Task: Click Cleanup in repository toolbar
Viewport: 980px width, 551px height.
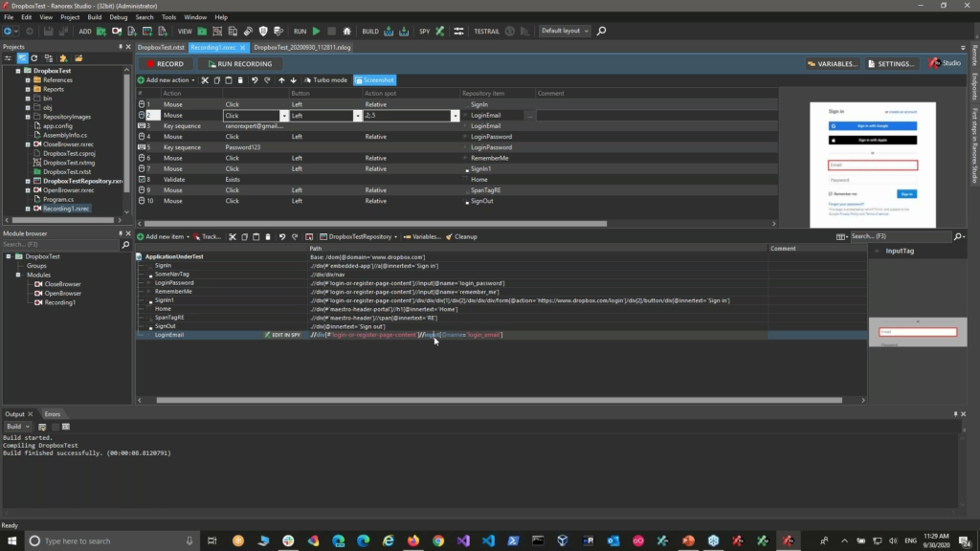Action: 462,237
